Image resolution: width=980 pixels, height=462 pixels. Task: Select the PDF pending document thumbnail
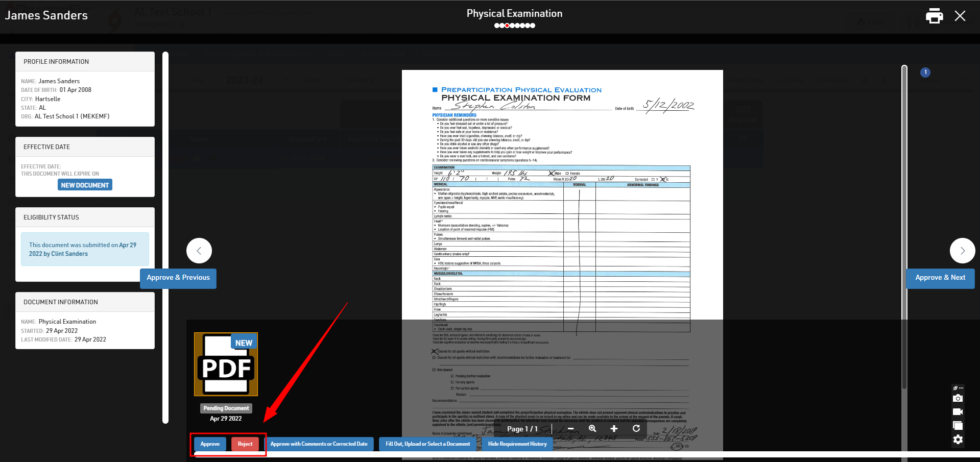226,364
